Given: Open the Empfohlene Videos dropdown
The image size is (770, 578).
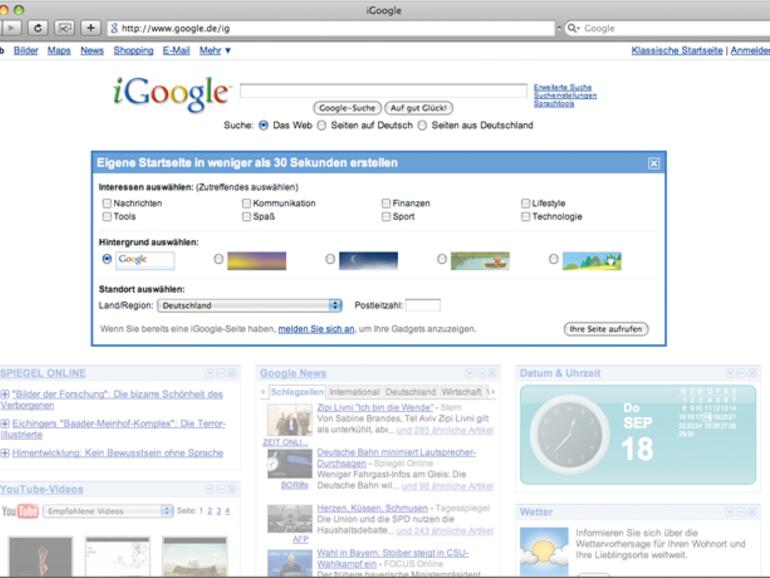Looking at the screenshot, I should [x=109, y=511].
